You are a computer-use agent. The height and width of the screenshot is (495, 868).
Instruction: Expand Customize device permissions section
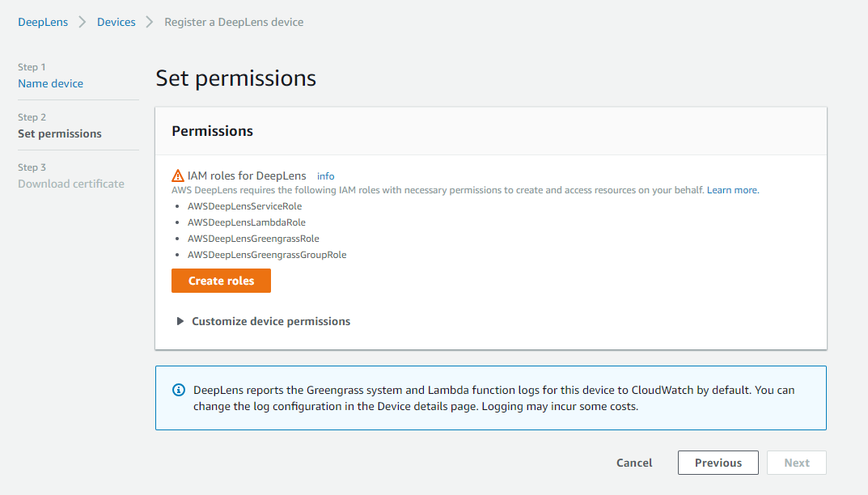point(263,321)
